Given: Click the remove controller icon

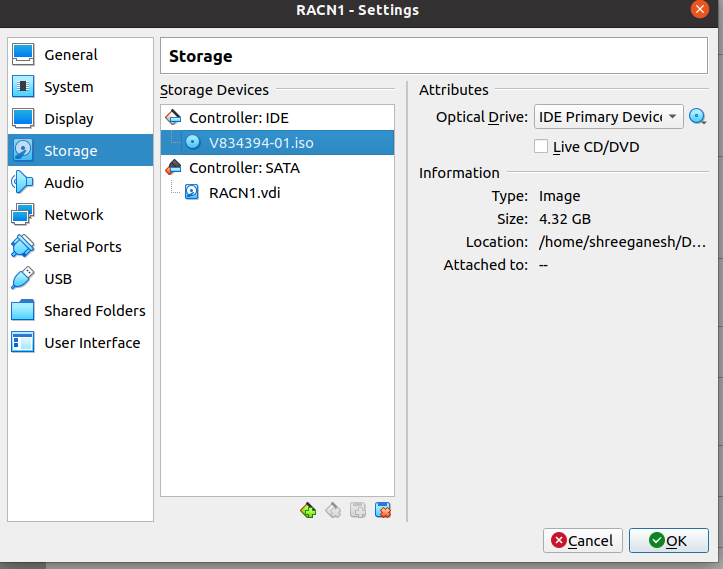Looking at the screenshot, I should [333, 510].
